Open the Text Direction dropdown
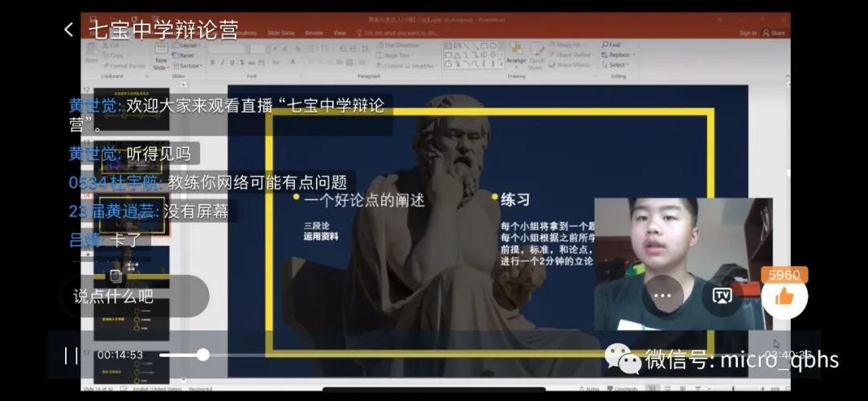This screenshot has width=868, height=401. click(400, 46)
